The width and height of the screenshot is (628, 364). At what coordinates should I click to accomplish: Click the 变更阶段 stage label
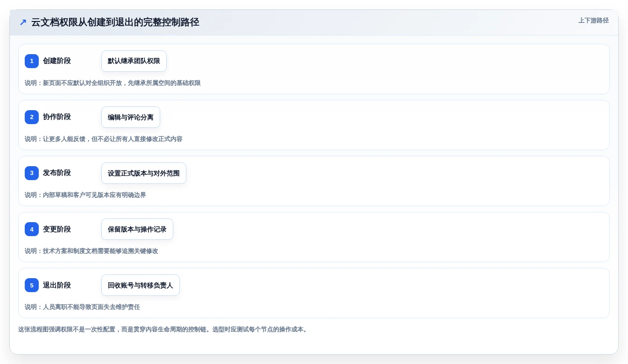pos(57,229)
